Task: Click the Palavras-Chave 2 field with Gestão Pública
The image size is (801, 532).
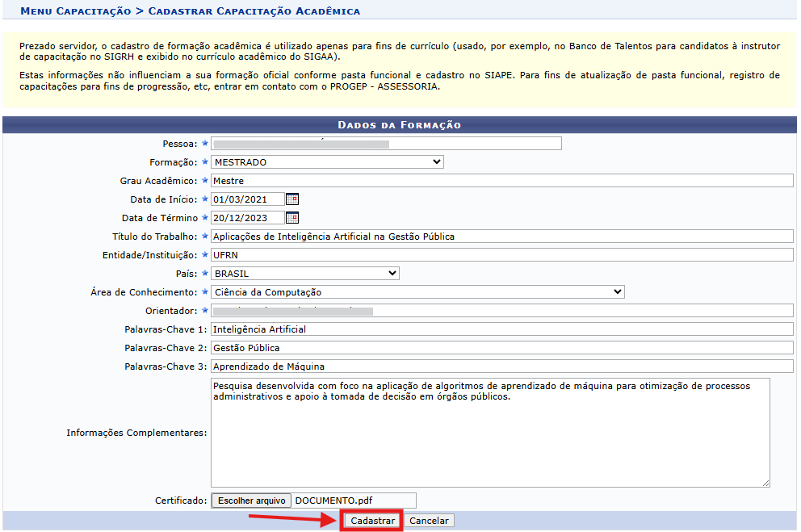Action: [502, 348]
